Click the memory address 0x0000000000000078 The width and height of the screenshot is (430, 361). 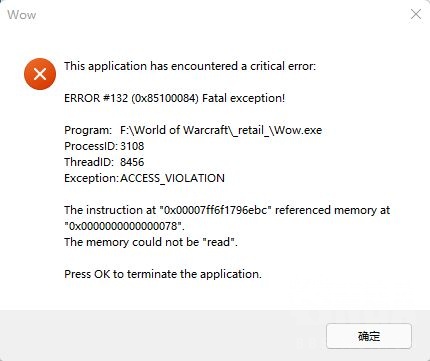(124, 226)
